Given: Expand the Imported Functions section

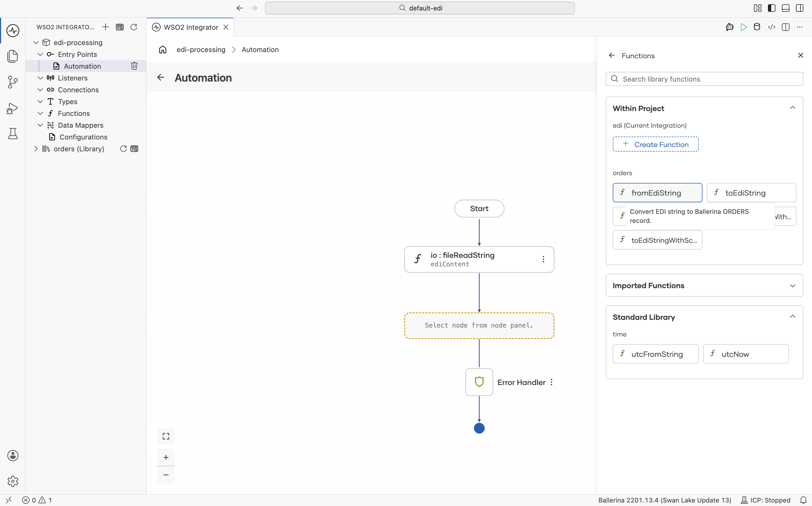Looking at the screenshot, I should click(x=793, y=285).
